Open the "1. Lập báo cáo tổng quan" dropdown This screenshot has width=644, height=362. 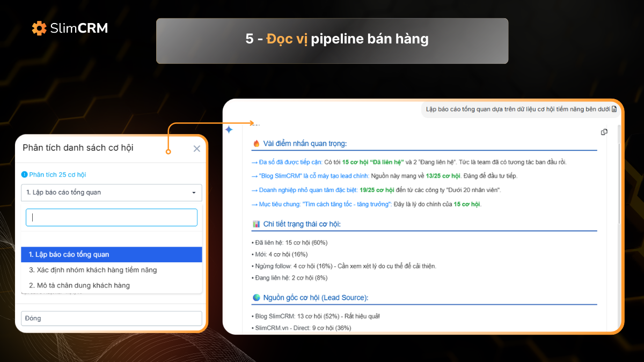[x=111, y=193]
